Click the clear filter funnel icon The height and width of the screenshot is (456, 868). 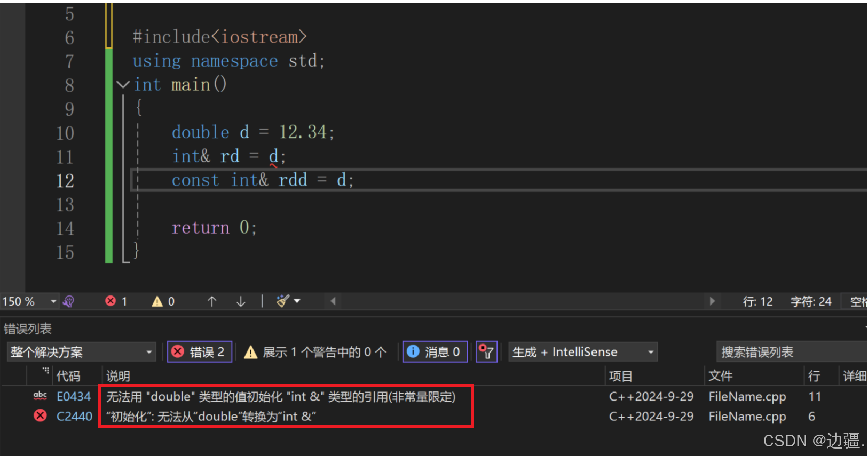[x=486, y=352]
